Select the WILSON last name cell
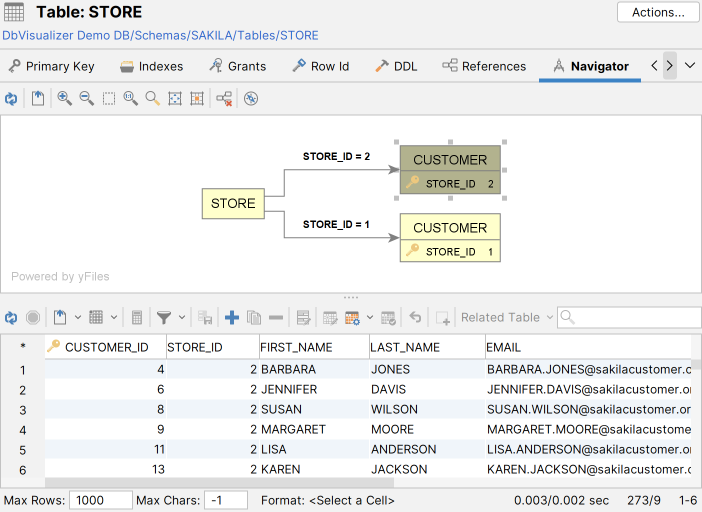 tap(427, 409)
